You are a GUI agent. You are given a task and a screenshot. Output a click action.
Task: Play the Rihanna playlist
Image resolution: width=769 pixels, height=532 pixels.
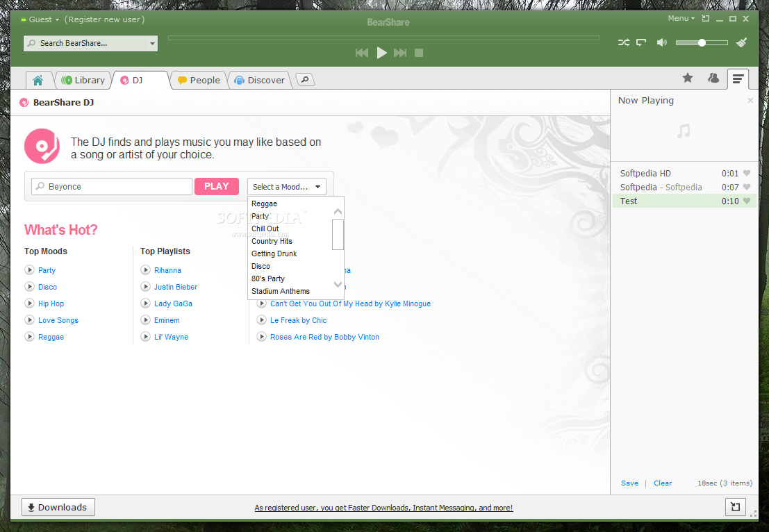coord(146,269)
